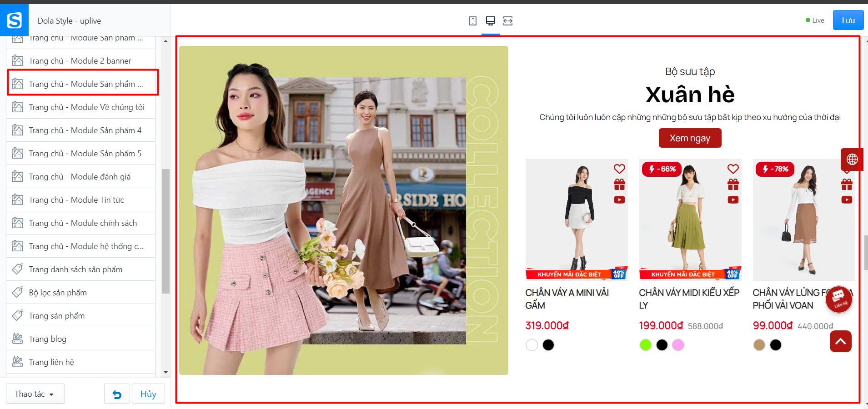Open Trang blog settings
Screen dimensions: 868x409
pyautogui.click(x=81, y=339)
